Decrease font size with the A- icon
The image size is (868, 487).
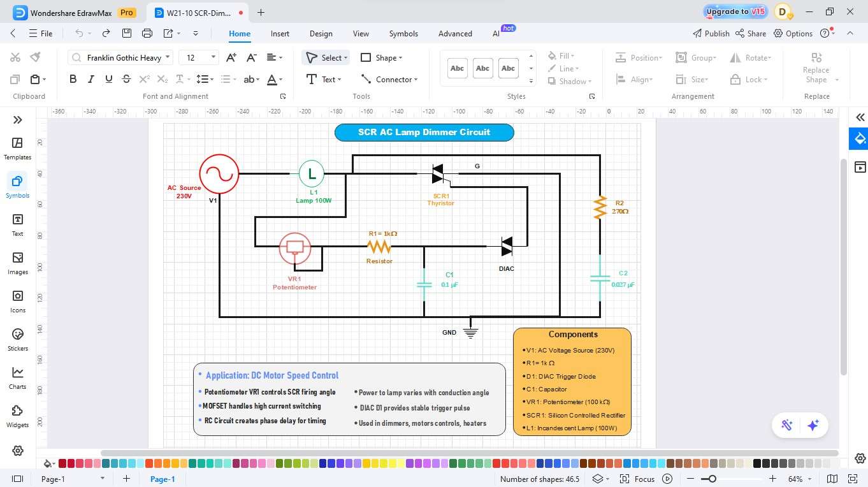(x=251, y=57)
